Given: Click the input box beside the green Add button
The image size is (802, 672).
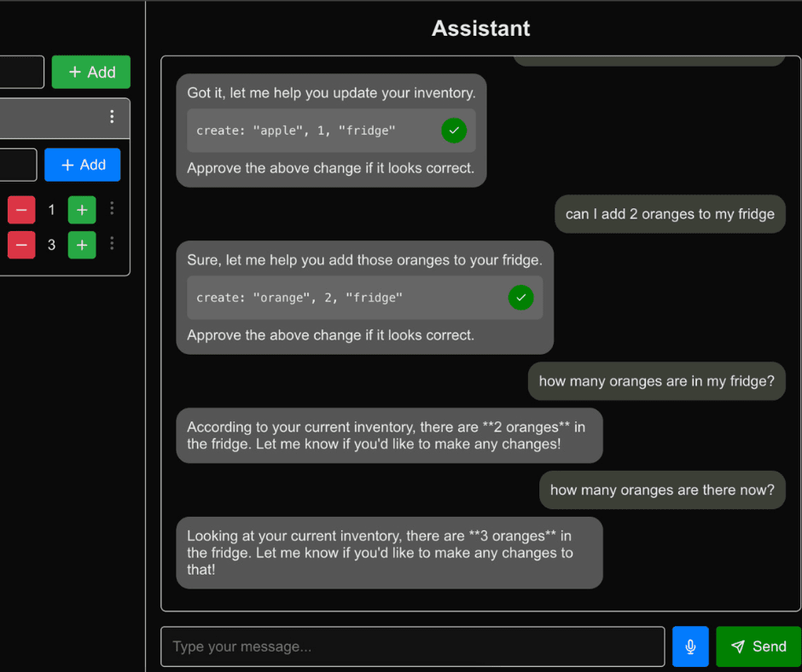Looking at the screenshot, I should [21, 72].
